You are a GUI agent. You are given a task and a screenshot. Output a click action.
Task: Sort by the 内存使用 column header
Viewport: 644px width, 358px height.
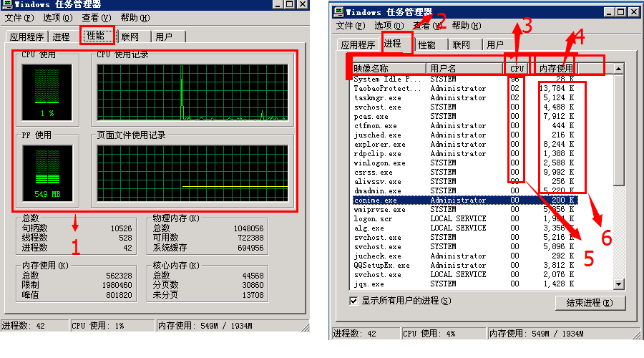click(x=557, y=68)
